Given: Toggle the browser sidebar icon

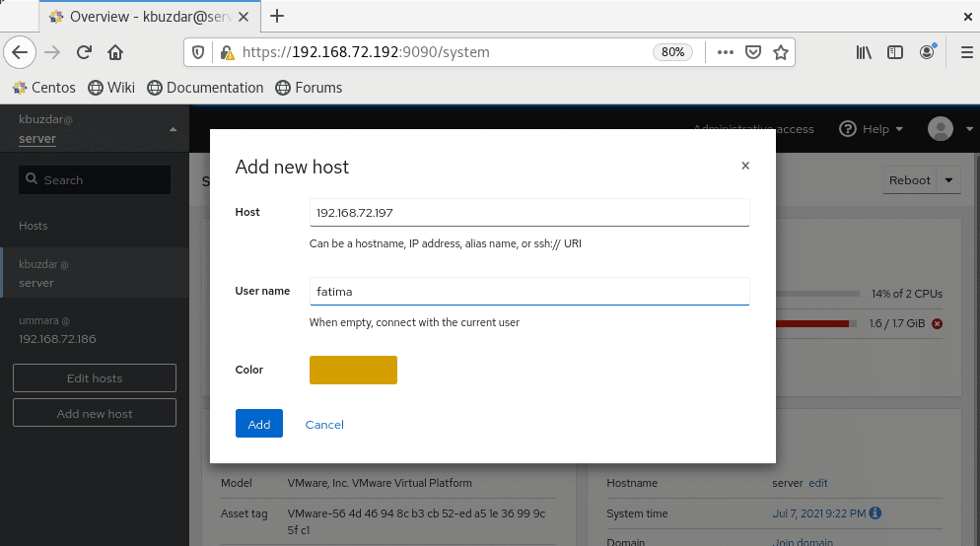Looking at the screenshot, I should pos(895,52).
